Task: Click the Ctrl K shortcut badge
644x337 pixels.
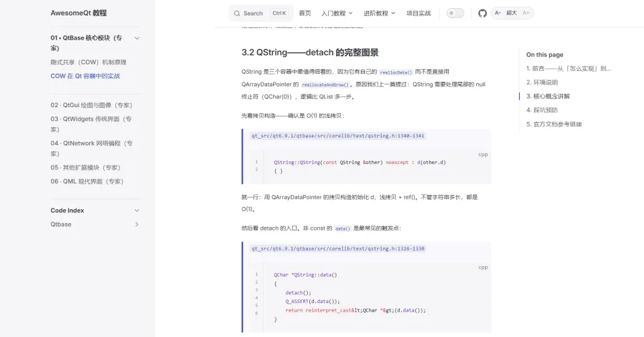Action: 279,13
